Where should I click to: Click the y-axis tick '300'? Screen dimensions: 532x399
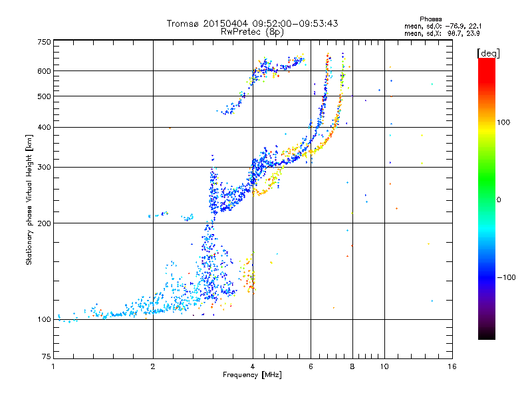(x=44, y=167)
